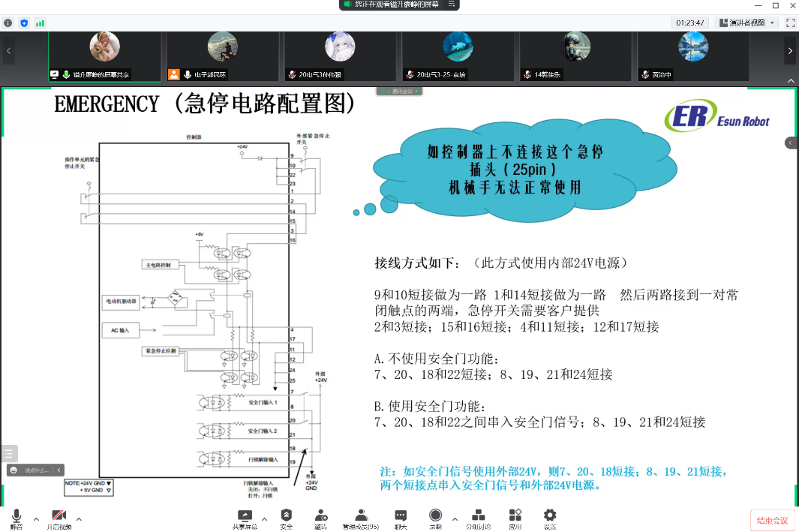Screen dimensions: 799x532
Task: Click the A. 不使用安全门功能 line
Action: coord(437,359)
